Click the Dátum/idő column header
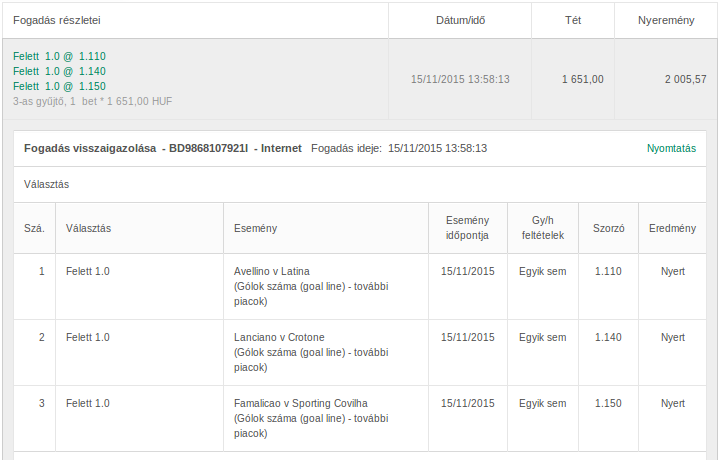721x460 pixels. [x=460, y=20]
